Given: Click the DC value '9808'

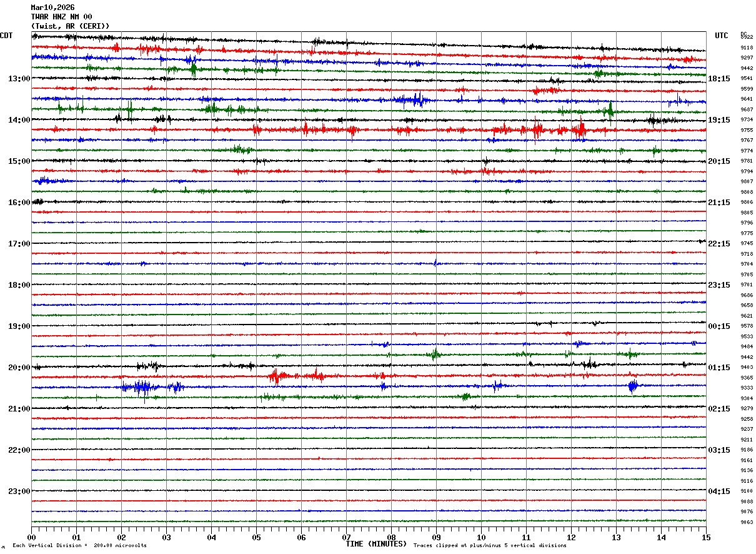Looking at the screenshot, I should click(x=747, y=192).
